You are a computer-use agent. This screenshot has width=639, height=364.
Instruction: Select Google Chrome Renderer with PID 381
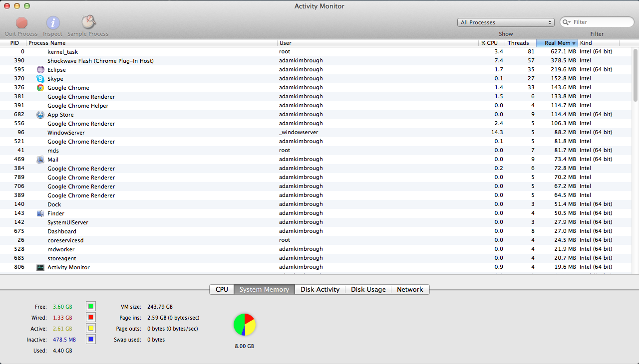[x=319, y=97]
